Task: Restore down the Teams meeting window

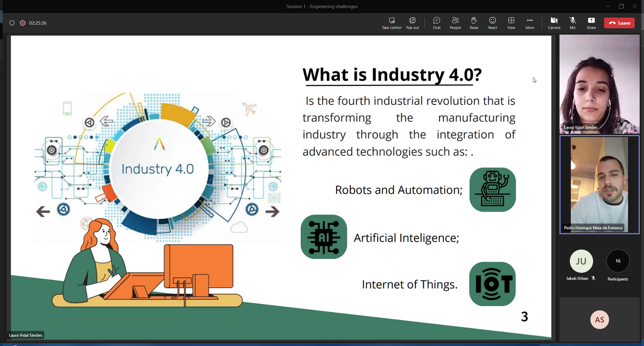Action: 621,6
